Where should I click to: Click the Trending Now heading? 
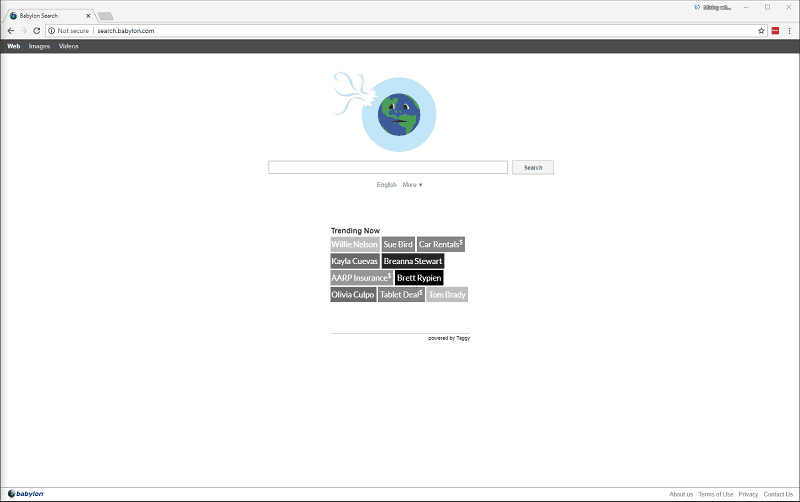355,231
